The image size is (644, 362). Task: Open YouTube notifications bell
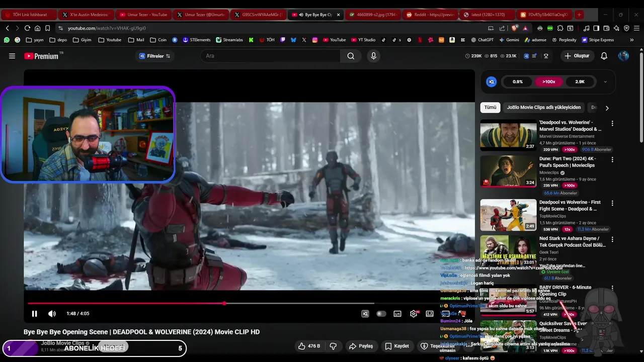click(x=604, y=56)
